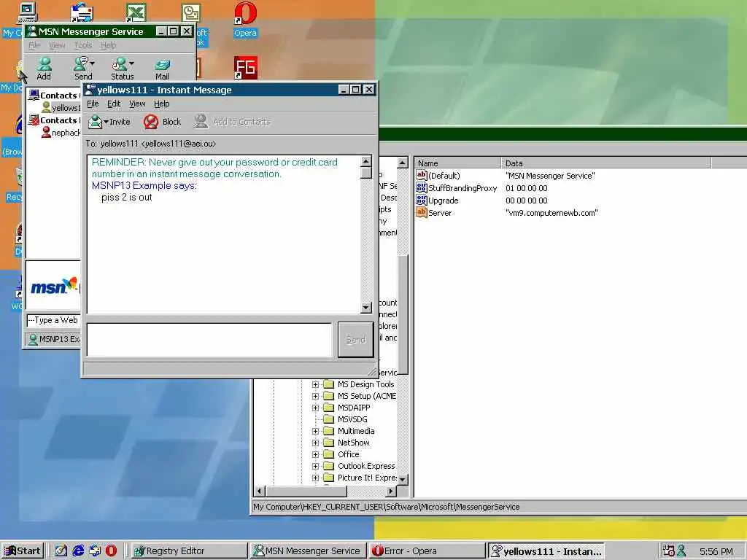Launch Opera from the quick launch bar
This screenshot has width=747, height=560.
(x=111, y=551)
